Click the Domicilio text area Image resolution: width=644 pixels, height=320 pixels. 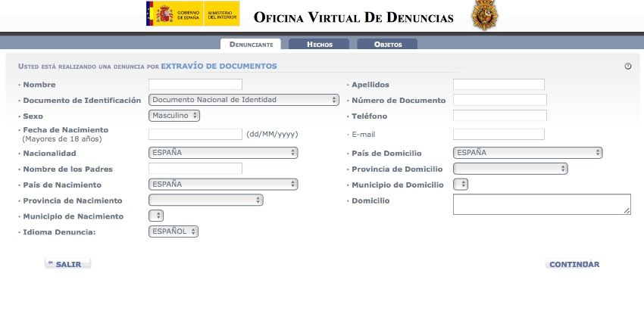point(541,204)
